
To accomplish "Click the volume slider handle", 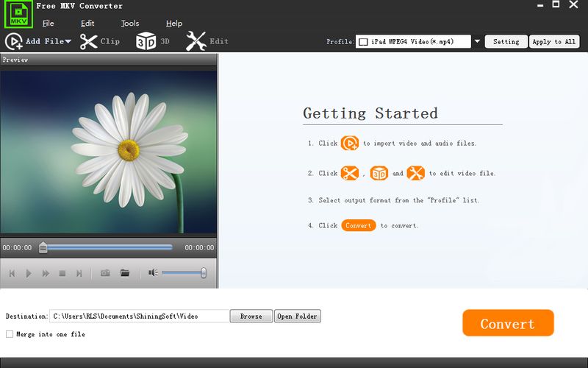I will pos(203,273).
